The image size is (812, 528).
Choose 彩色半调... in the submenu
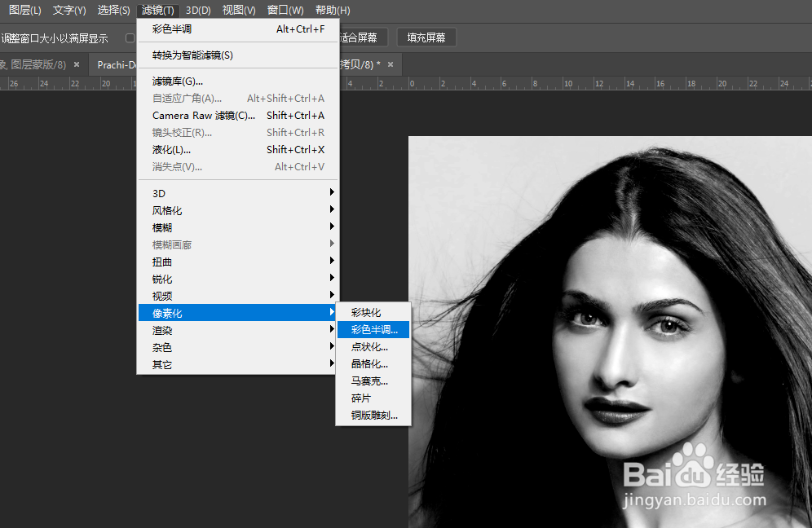tap(373, 329)
